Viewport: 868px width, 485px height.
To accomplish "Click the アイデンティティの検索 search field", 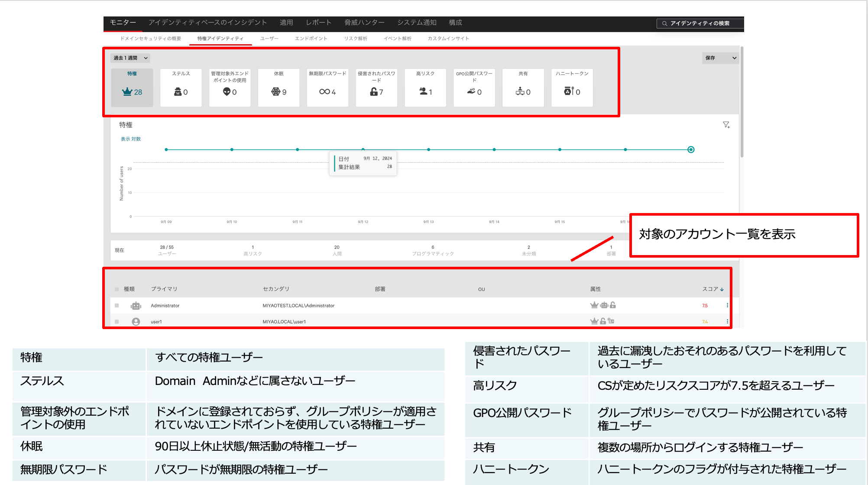I will tap(700, 23).
